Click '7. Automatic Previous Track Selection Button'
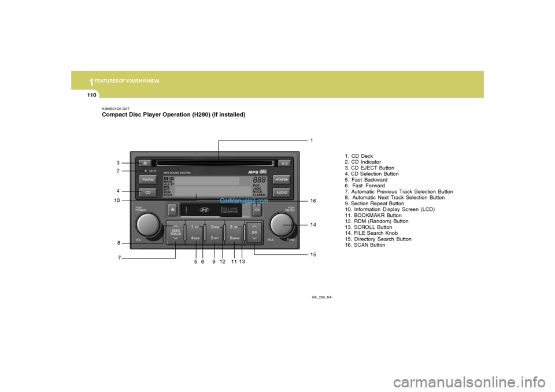This screenshot has width=555, height=392. [x=399, y=191]
